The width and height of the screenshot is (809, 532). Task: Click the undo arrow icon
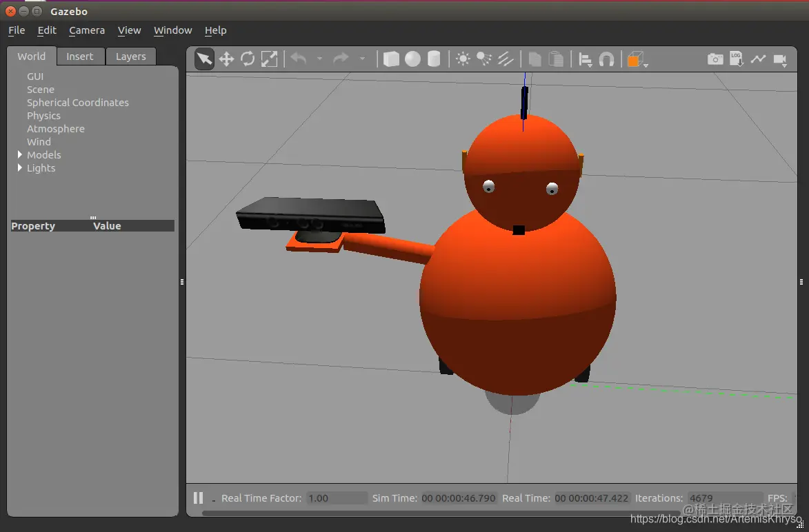(298, 59)
